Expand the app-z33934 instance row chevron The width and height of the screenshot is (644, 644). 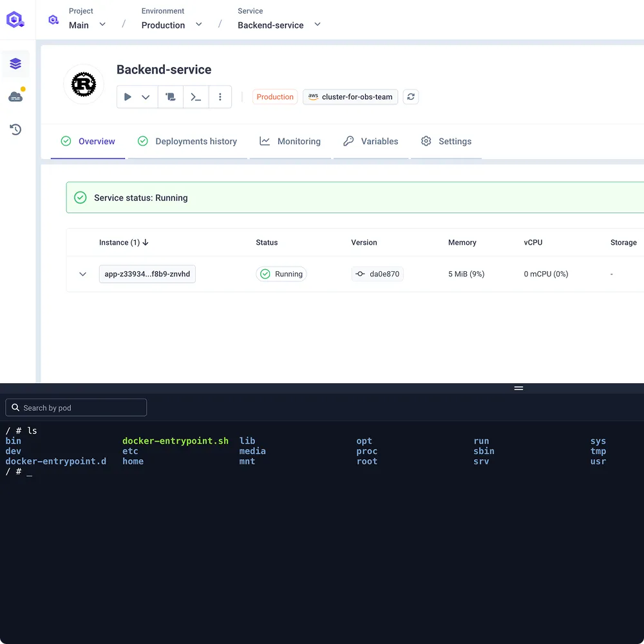click(82, 274)
